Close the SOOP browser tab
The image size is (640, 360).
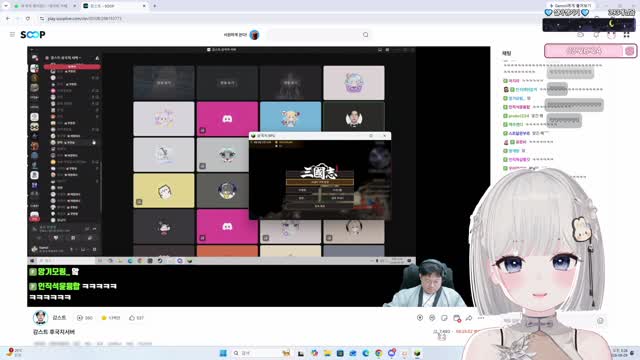tap(144, 6)
